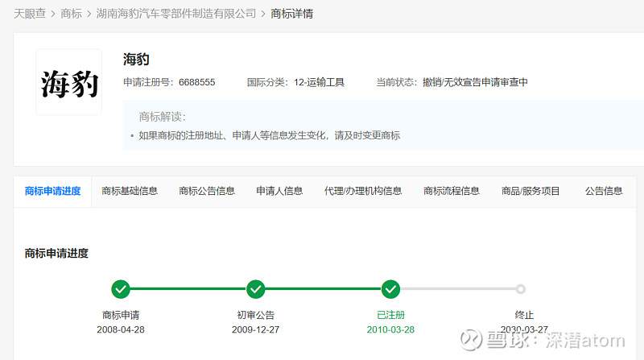The image size is (644, 360).
Task: Open 湖南海豹汽车零部件制造有限公司 breadcrumb link
Action: [176, 14]
